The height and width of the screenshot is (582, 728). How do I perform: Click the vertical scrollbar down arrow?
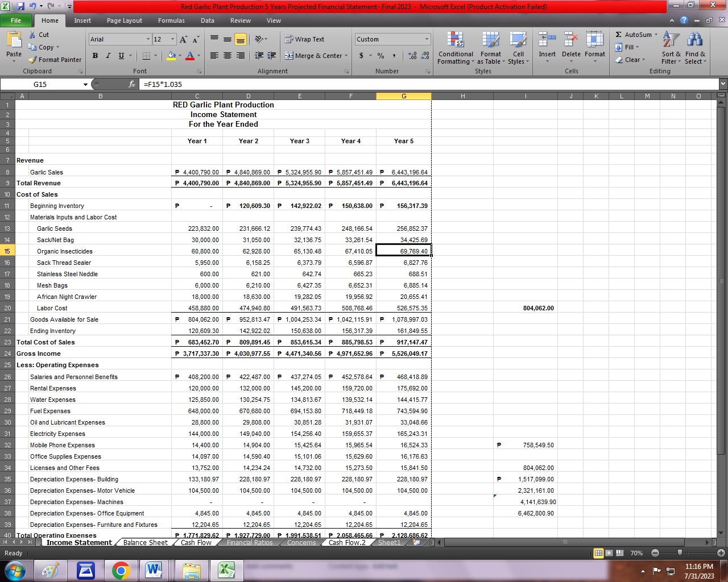[722, 533]
